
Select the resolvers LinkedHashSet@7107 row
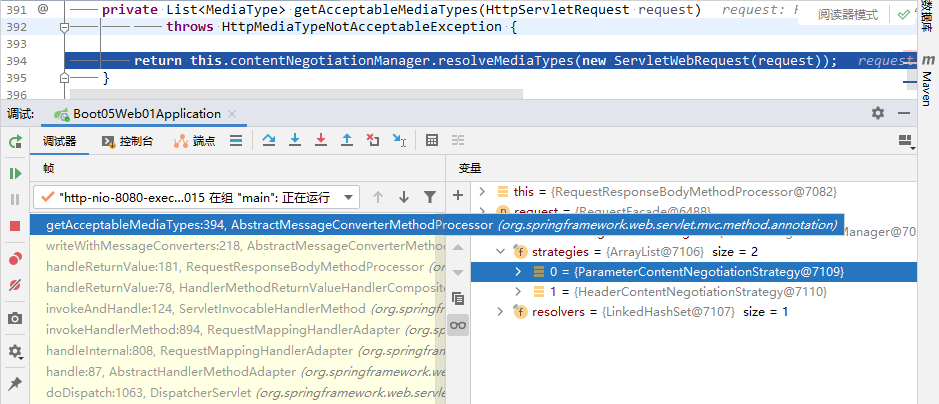695,312
